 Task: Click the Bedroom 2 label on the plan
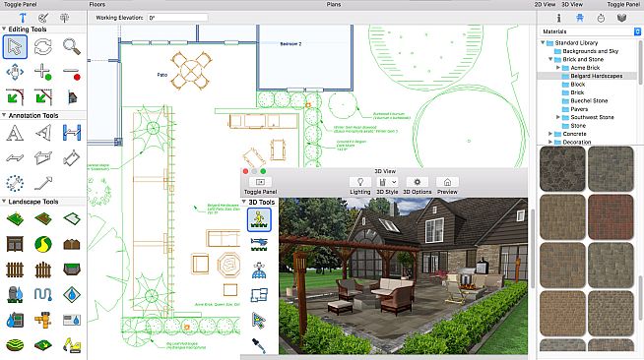[290, 43]
